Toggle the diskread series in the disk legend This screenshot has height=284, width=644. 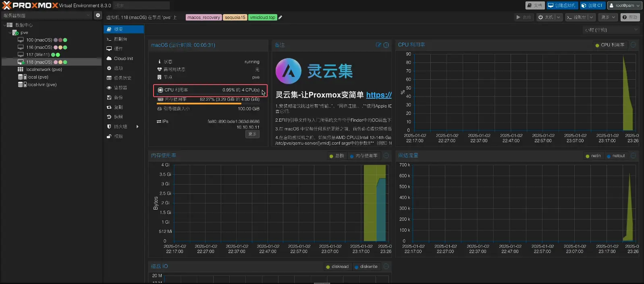tap(337, 267)
